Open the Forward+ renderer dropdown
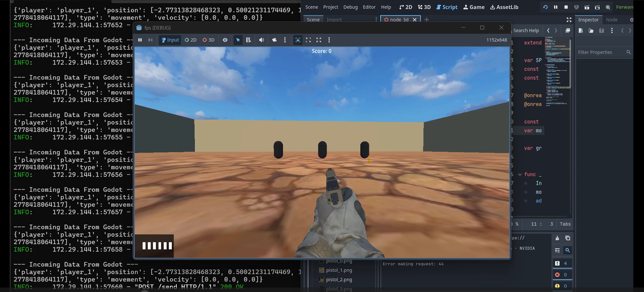 tap(624, 7)
